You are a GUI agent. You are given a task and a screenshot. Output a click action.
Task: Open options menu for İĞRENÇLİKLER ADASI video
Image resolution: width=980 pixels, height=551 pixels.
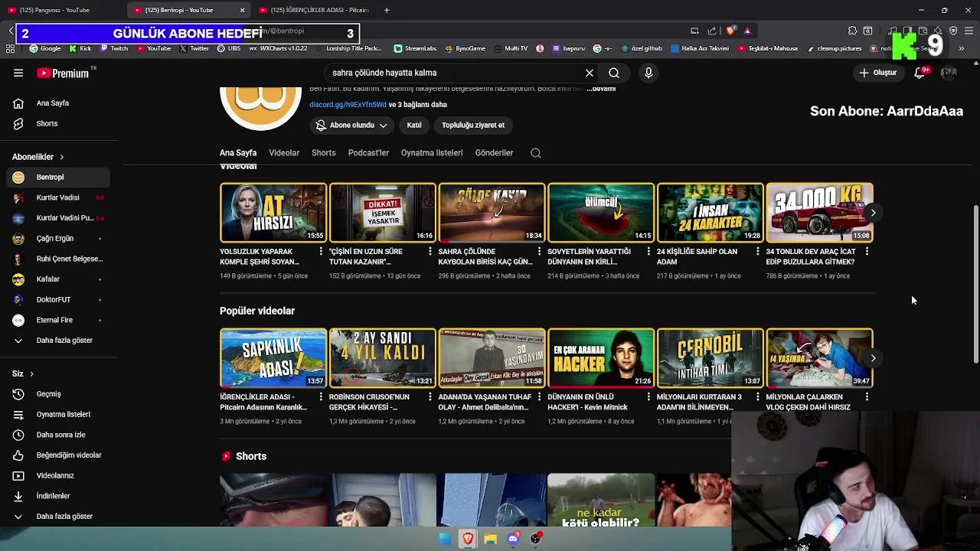coord(321,396)
